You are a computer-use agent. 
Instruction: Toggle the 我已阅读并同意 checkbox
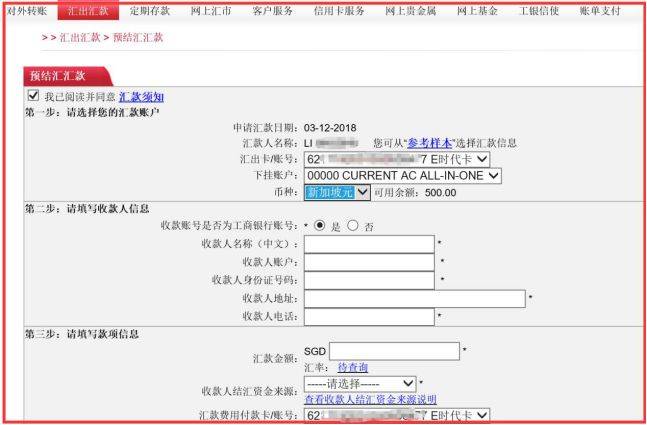[x=33, y=96]
